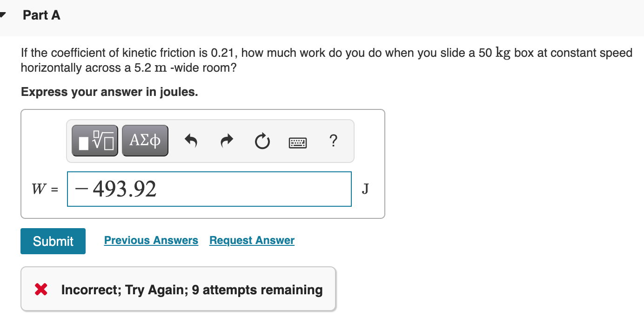
Task: Click the red X incorrect icon
Action: 41,290
